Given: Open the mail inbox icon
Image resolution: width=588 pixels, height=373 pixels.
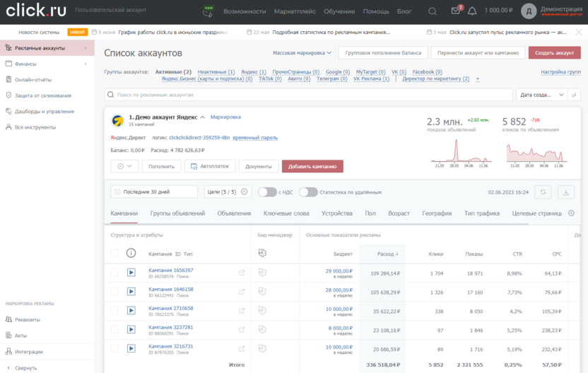Looking at the screenshot, I should coord(455,11).
